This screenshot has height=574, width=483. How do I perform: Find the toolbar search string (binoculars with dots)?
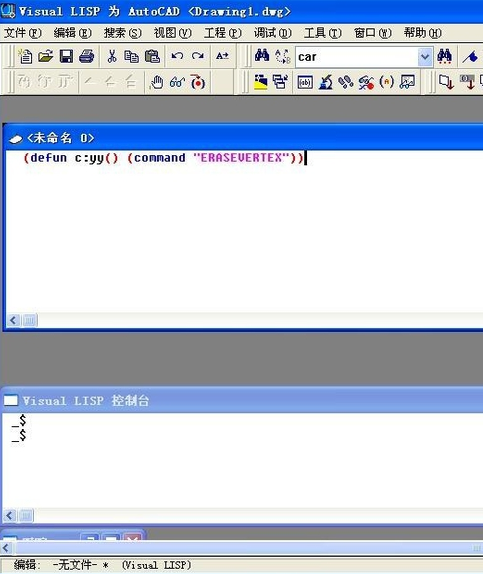click(444, 56)
